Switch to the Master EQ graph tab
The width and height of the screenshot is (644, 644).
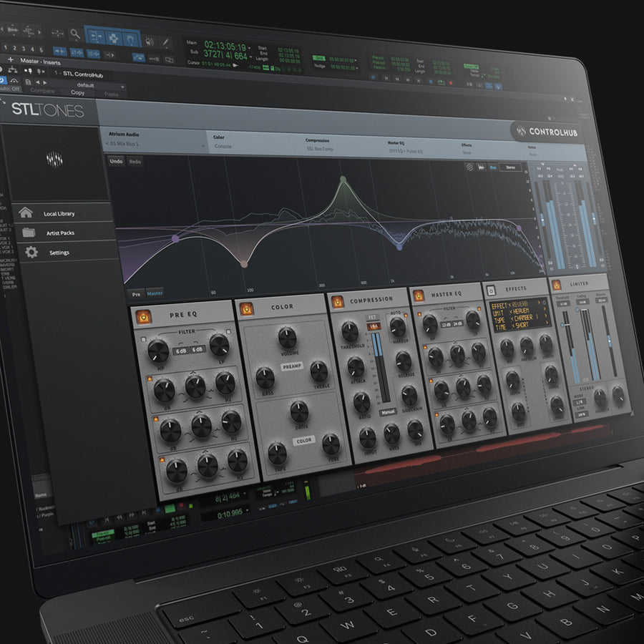point(155,293)
